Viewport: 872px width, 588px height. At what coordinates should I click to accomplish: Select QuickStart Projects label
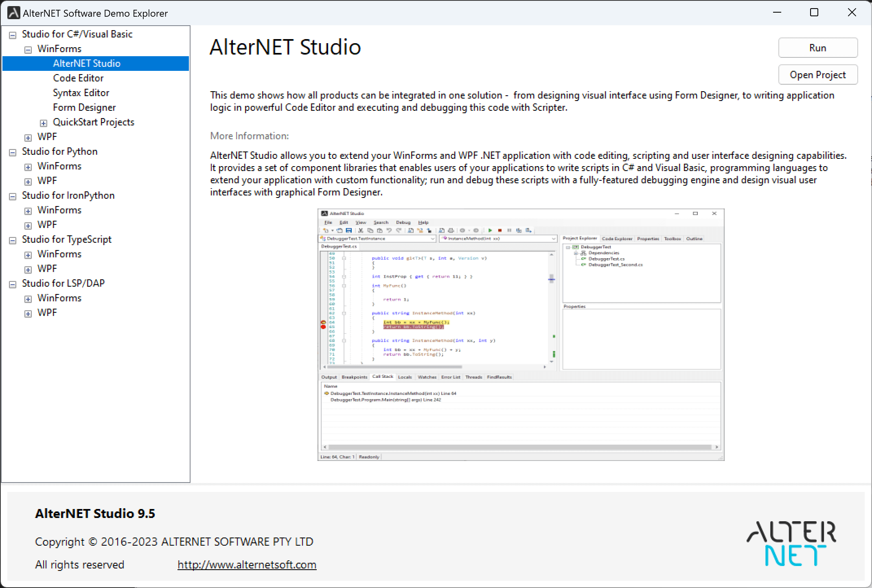point(94,122)
